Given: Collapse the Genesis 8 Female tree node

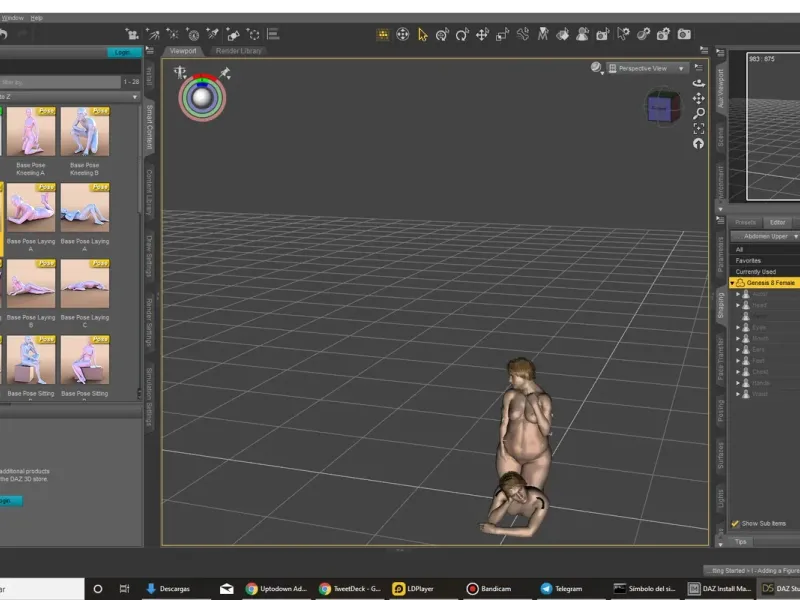Looking at the screenshot, I should 732,283.
